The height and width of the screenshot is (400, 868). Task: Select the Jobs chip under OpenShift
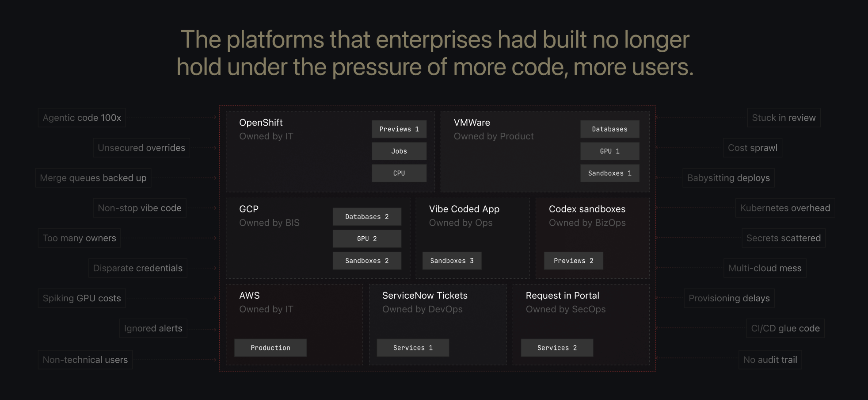[399, 151]
